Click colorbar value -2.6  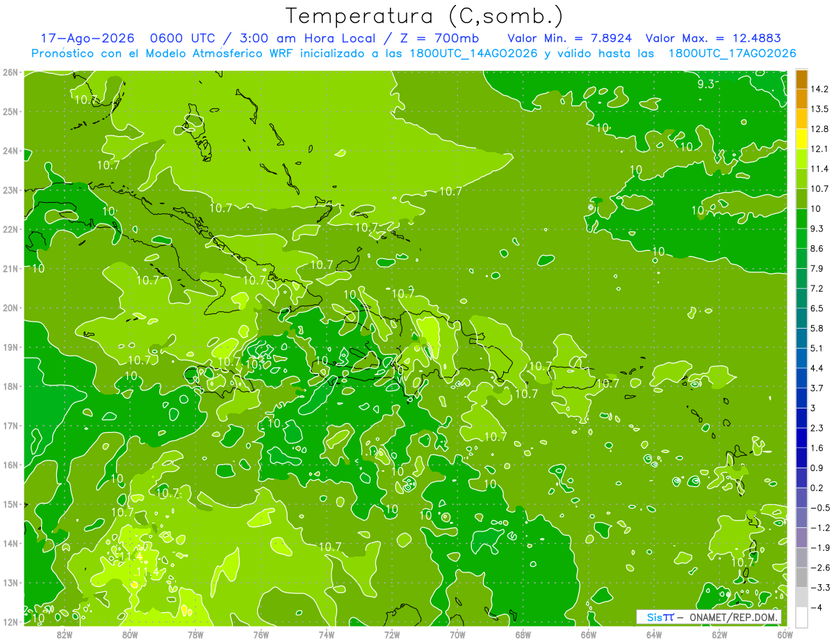[x=820, y=568]
